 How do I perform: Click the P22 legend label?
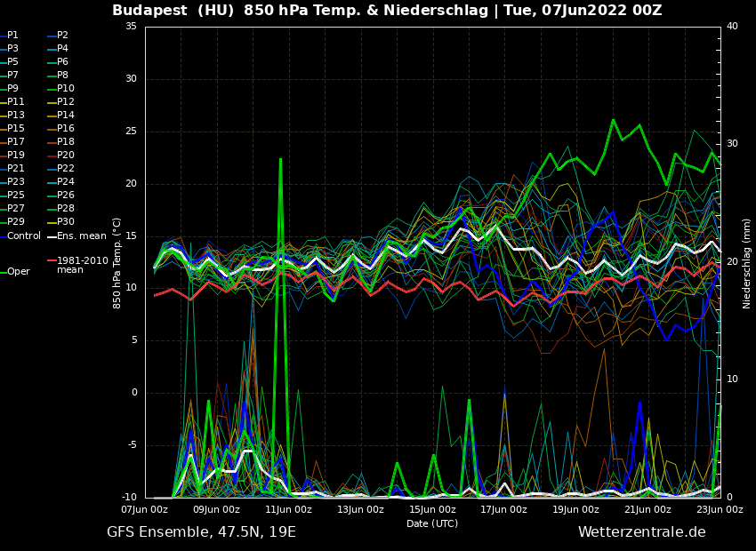66,169
